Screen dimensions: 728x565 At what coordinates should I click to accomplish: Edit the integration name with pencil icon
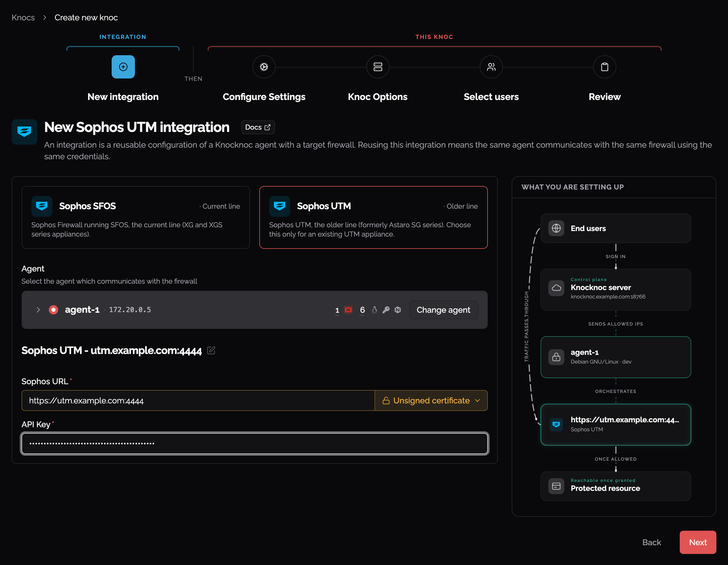pyautogui.click(x=211, y=350)
